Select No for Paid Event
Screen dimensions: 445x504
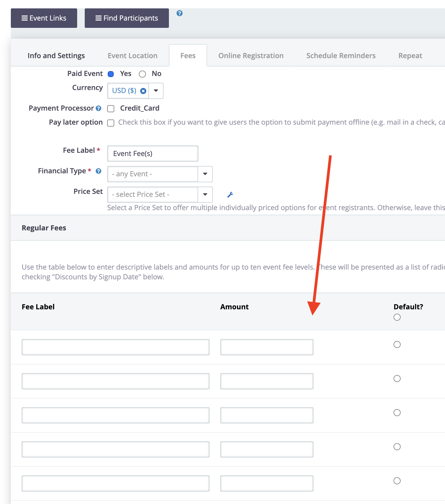coord(142,74)
